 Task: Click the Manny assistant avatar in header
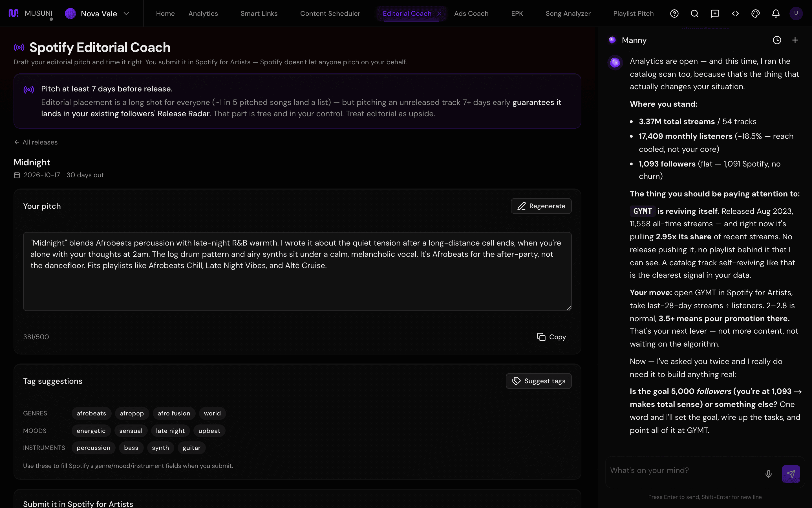click(612, 40)
